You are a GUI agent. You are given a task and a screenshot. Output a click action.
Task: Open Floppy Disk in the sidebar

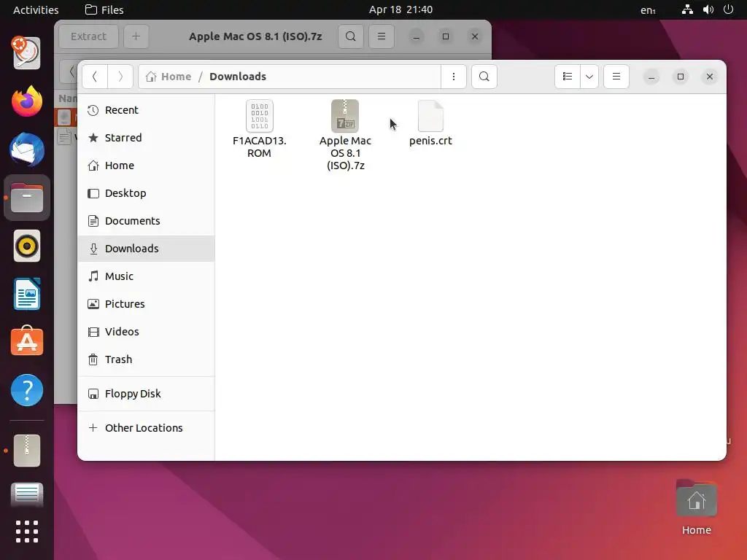146,394
